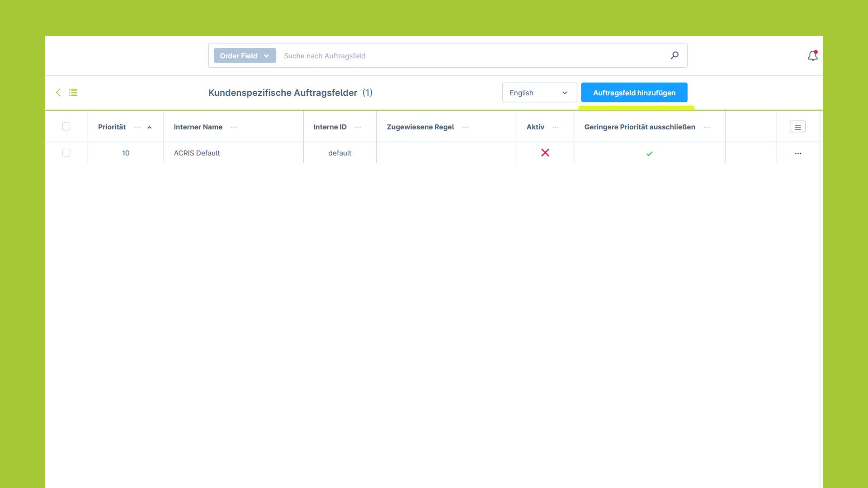
Task: Open Interne ID column options dots
Action: click(x=358, y=127)
